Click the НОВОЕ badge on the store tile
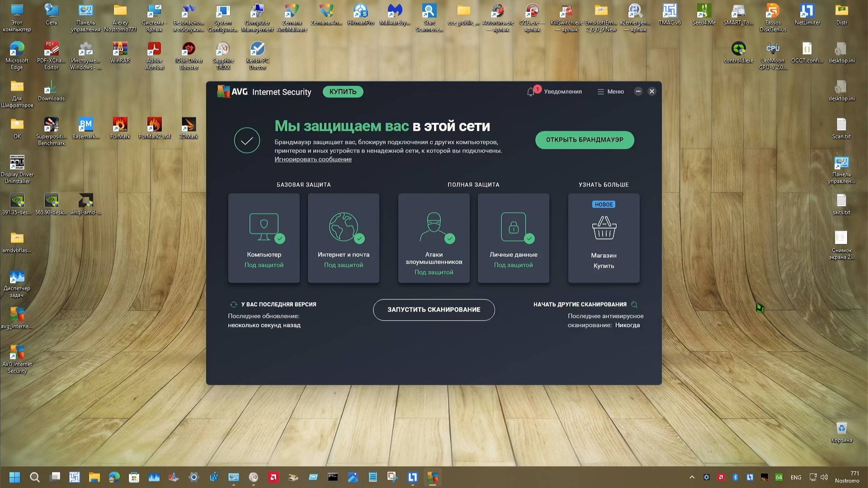 [x=604, y=204]
